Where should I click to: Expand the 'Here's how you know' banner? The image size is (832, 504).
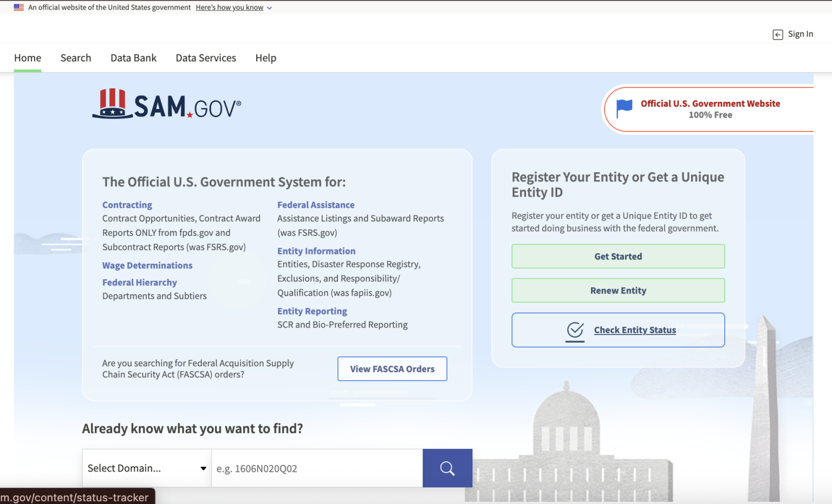pos(233,8)
